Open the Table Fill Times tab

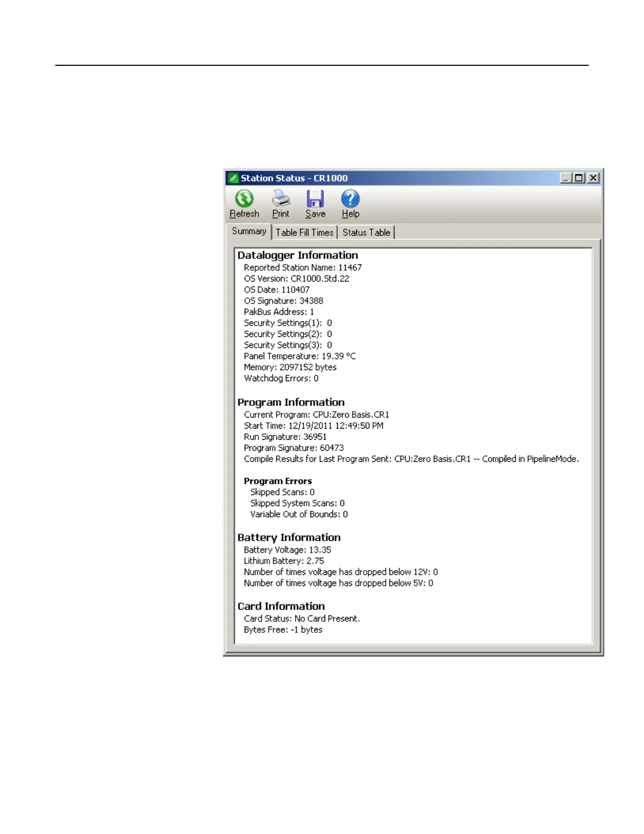click(x=305, y=232)
